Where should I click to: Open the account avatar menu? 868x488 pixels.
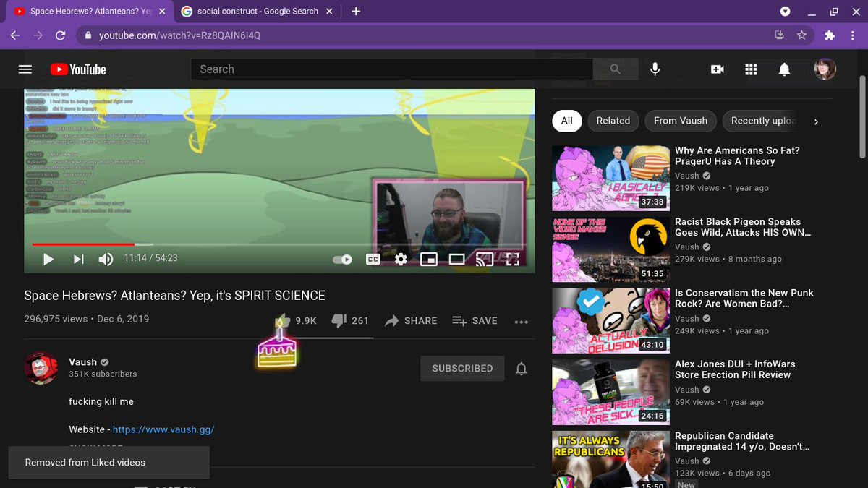point(825,69)
